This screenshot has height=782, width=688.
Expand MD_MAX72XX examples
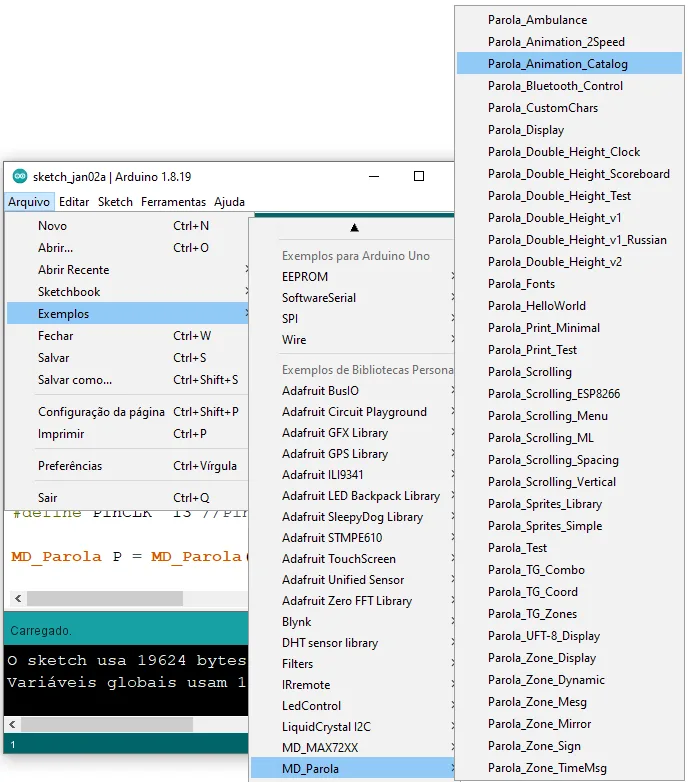352,748
